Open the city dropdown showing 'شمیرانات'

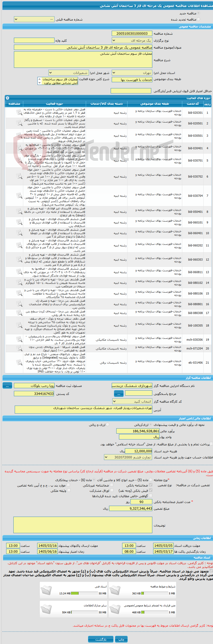(68, 73)
